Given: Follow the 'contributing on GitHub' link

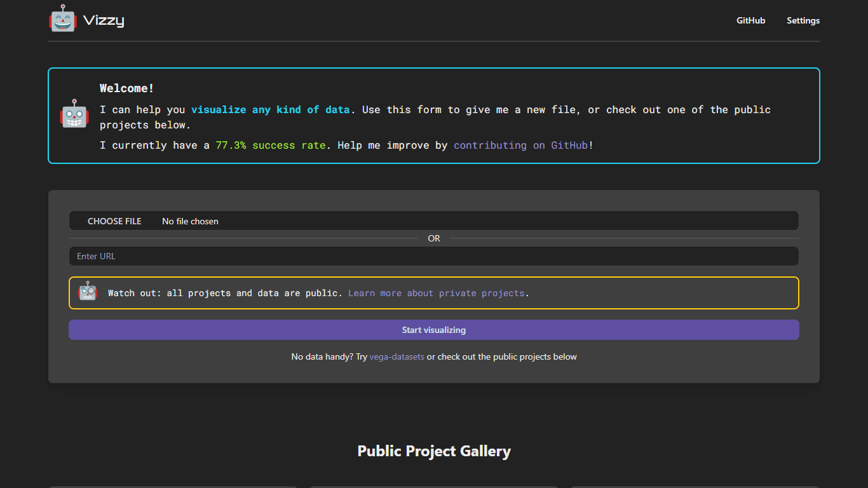Looking at the screenshot, I should (x=520, y=146).
